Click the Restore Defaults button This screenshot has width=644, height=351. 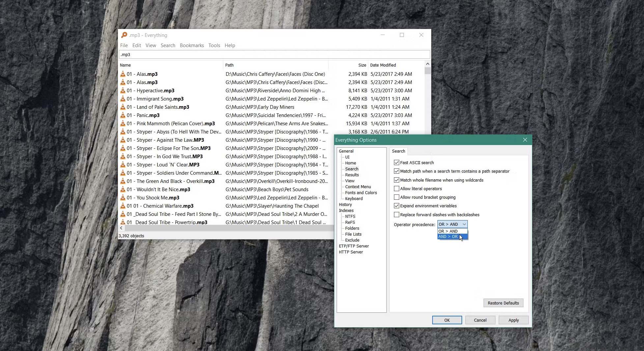point(503,303)
